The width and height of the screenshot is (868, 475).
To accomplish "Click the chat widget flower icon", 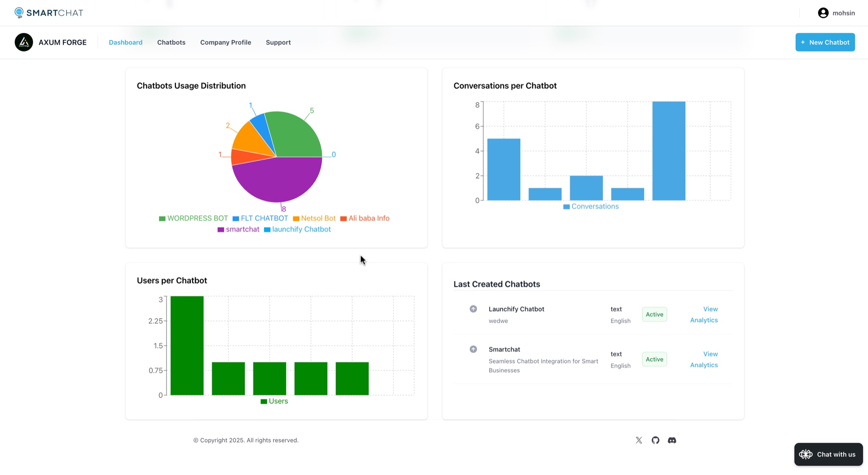I will coord(806,454).
